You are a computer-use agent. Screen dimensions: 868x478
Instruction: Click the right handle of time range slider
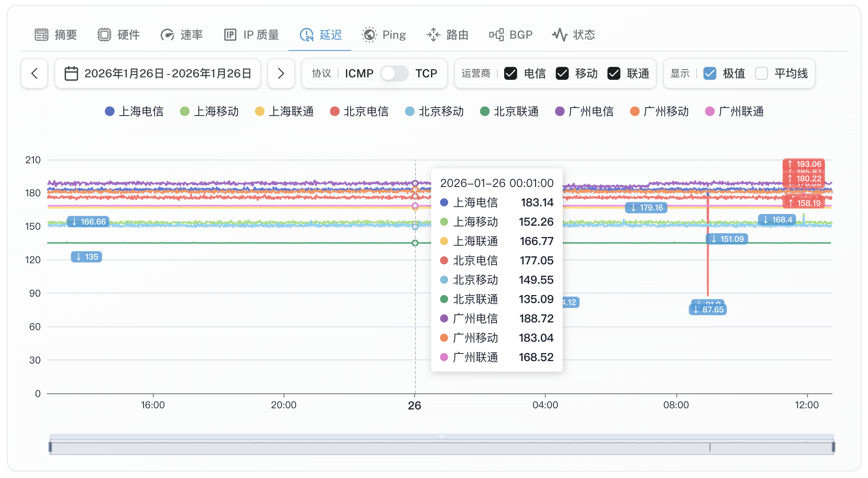[x=833, y=447]
